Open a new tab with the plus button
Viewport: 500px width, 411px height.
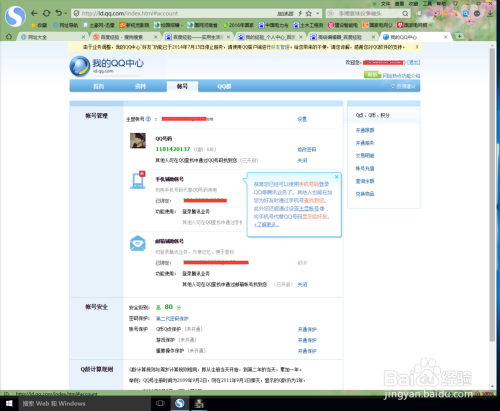click(459, 36)
